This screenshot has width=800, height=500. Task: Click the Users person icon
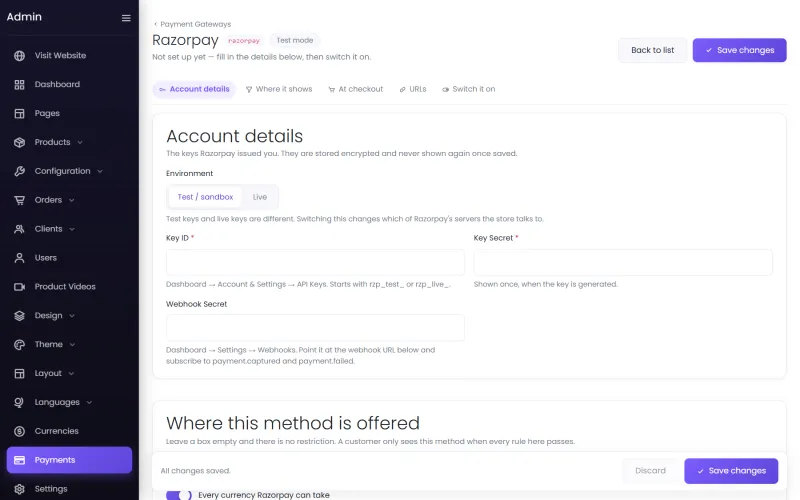[x=19, y=258]
